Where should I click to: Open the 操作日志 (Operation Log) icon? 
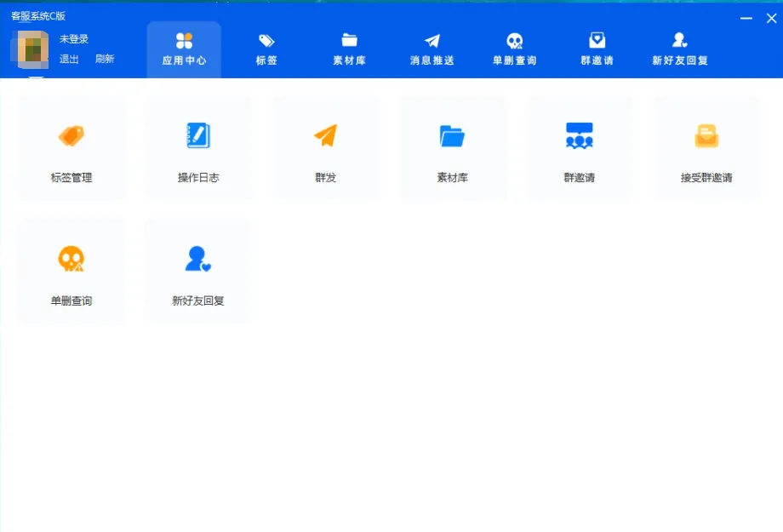click(198, 146)
